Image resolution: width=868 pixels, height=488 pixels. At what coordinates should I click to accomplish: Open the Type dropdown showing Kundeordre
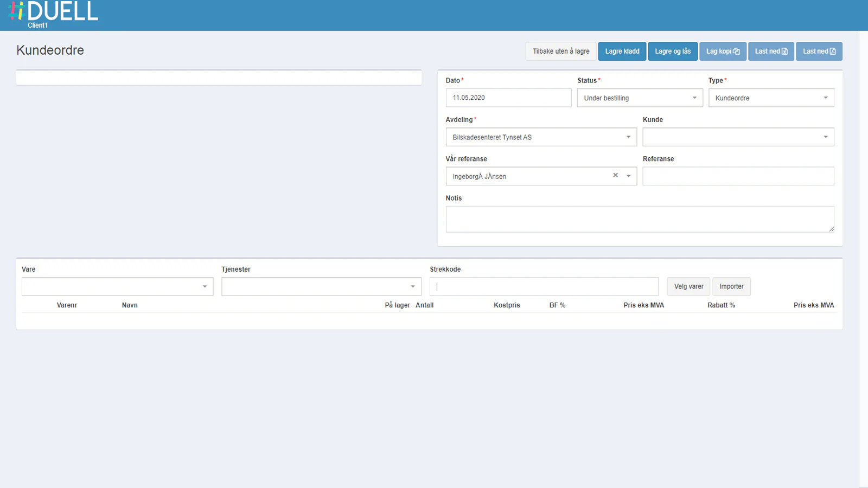tap(771, 98)
